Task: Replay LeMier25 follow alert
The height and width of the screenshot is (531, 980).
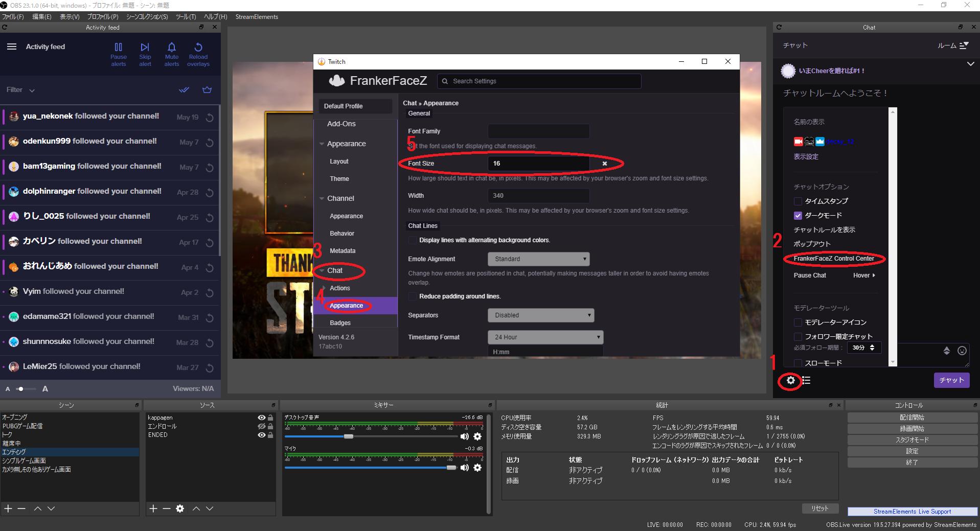Action: point(210,368)
